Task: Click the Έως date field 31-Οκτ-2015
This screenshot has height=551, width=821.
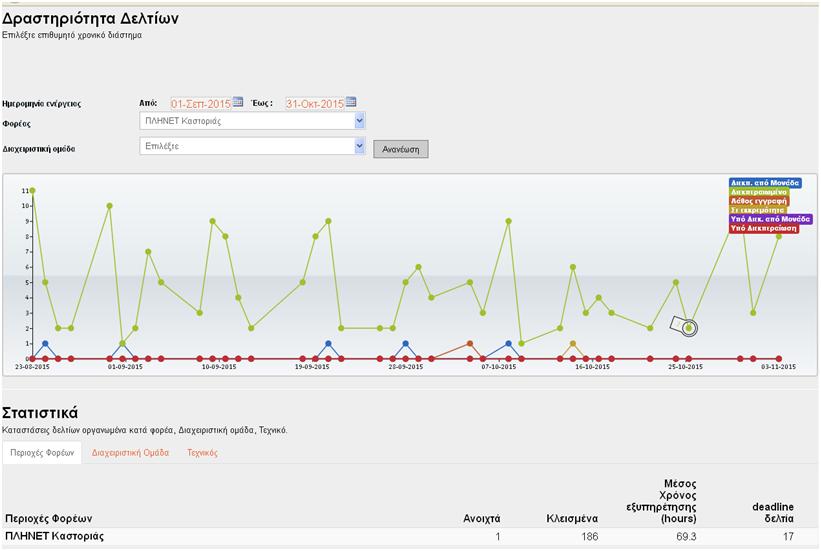Action: coord(314,103)
